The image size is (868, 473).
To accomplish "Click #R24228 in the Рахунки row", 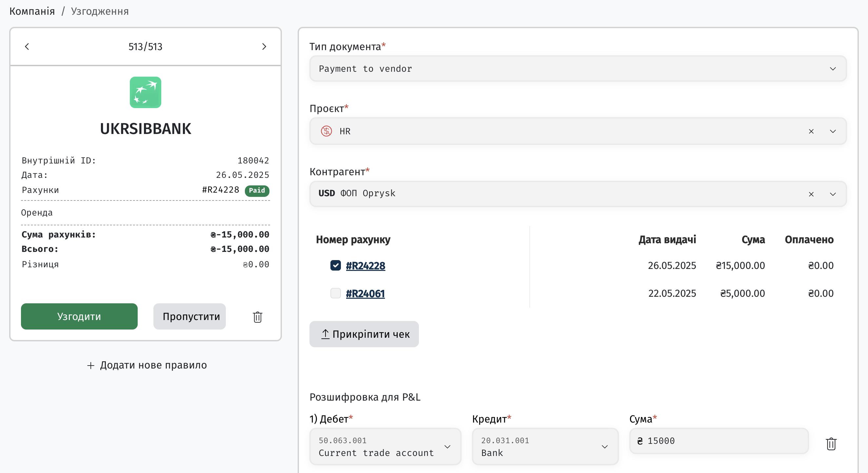I will pos(221,190).
